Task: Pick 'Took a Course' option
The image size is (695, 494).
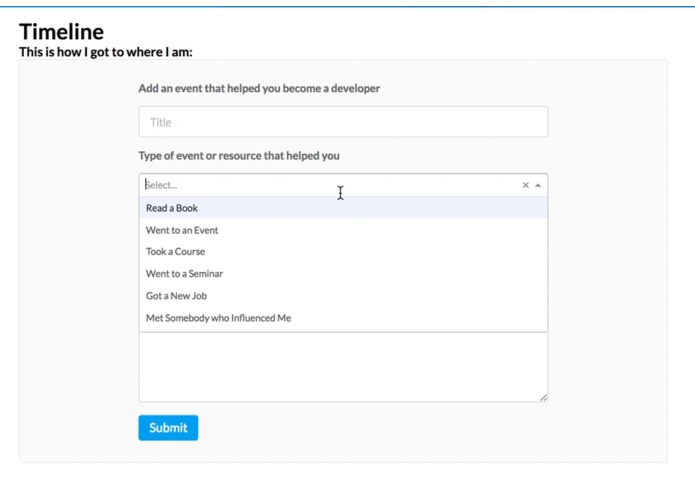Action: click(343, 252)
